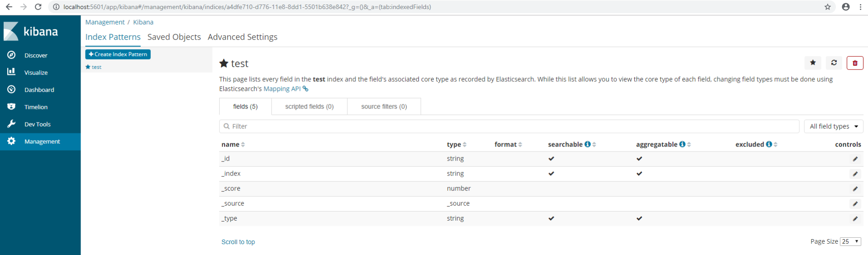The image size is (868, 255).
Task: Refresh the field list icon
Action: click(834, 63)
